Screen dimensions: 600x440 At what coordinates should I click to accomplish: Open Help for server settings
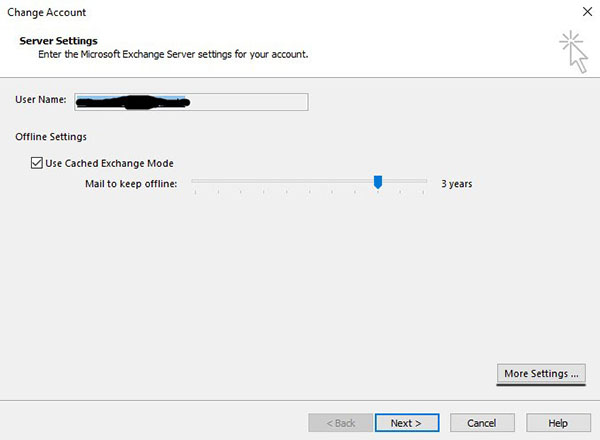(x=558, y=423)
